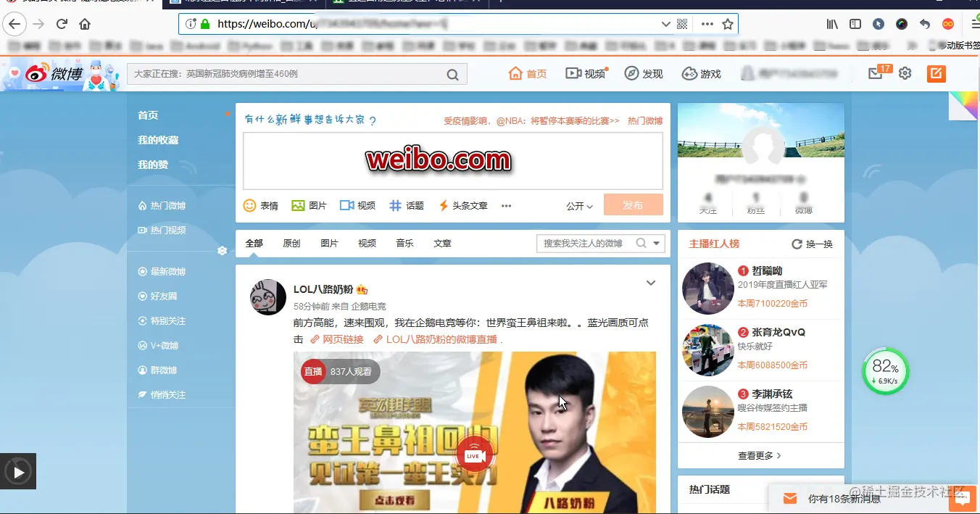This screenshot has width=980, height=514.
Task: Select the 全部 feed tab
Action: 254,244
